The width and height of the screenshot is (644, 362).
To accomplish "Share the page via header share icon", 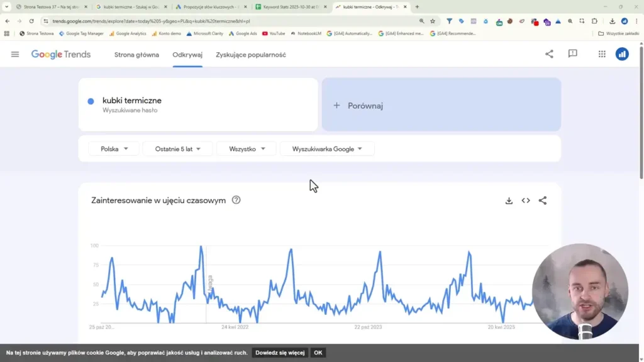I will coord(549,54).
